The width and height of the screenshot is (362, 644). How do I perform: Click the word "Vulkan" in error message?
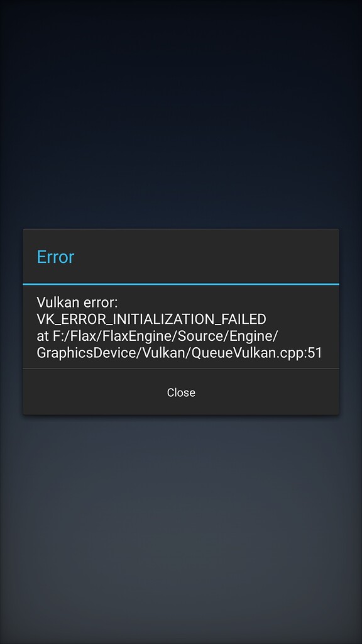coord(58,303)
